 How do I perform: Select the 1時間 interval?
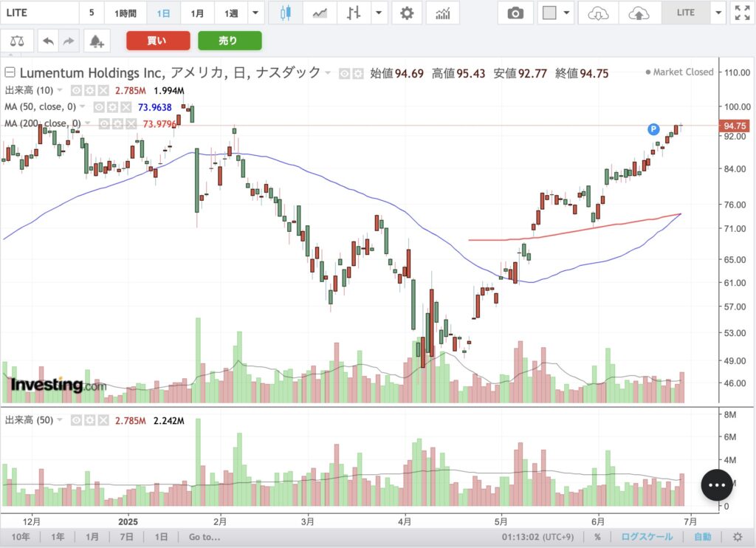pos(126,13)
